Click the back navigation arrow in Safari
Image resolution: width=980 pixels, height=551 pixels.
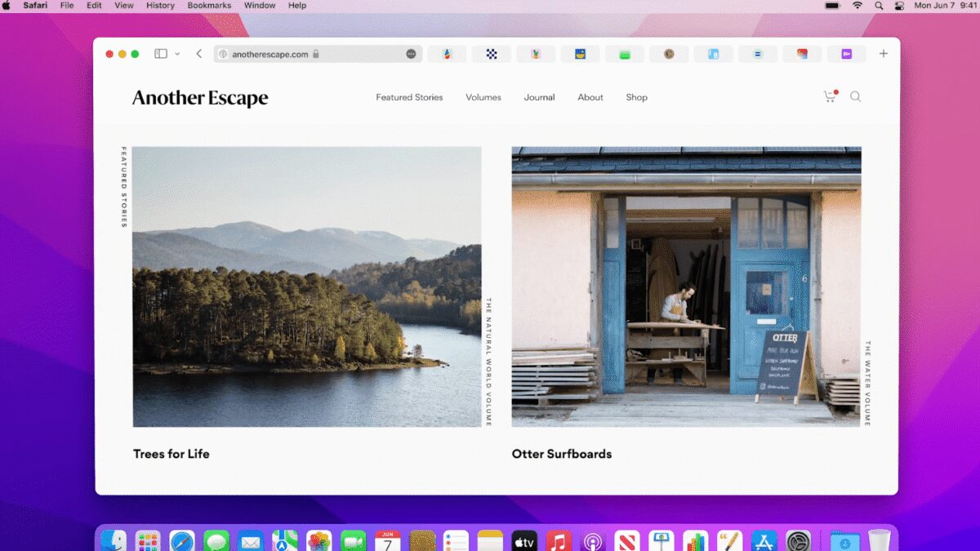pyautogui.click(x=198, y=52)
